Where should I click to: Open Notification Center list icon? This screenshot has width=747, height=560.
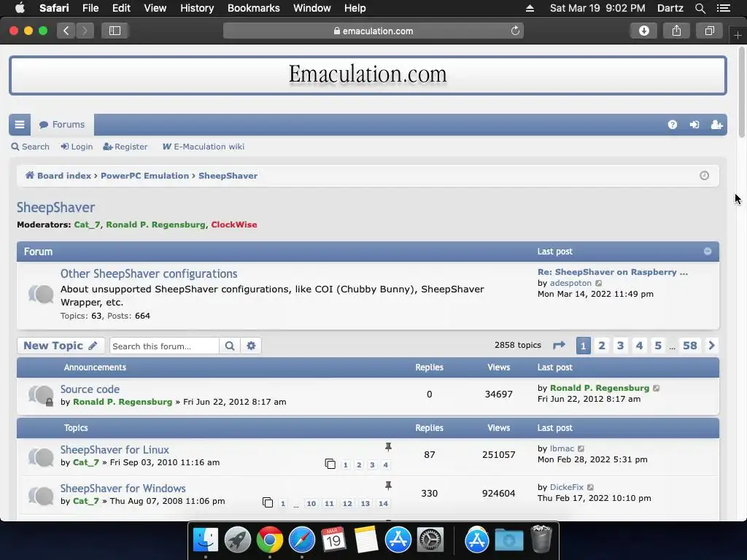point(724,8)
